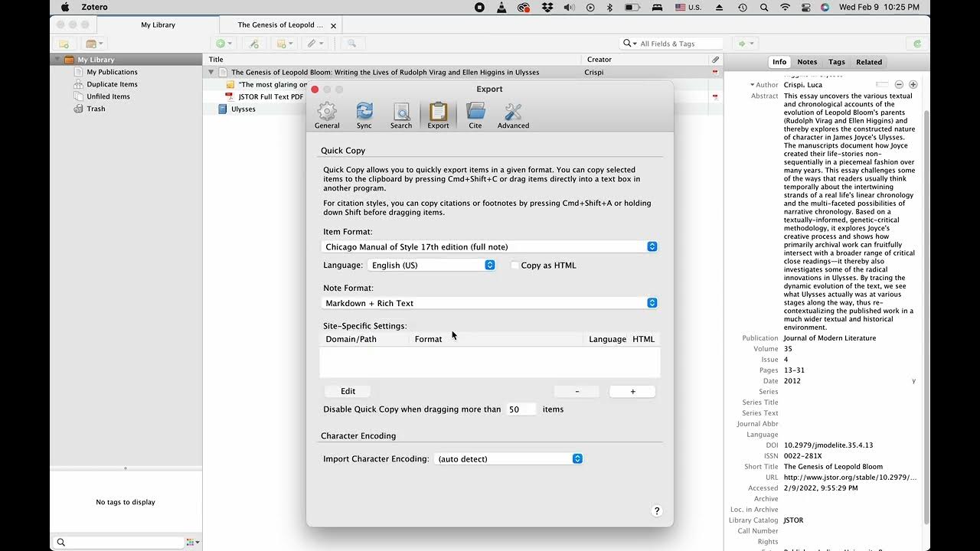Expand the Author creator type menu
This screenshot has width=980, height=551.
(x=753, y=85)
